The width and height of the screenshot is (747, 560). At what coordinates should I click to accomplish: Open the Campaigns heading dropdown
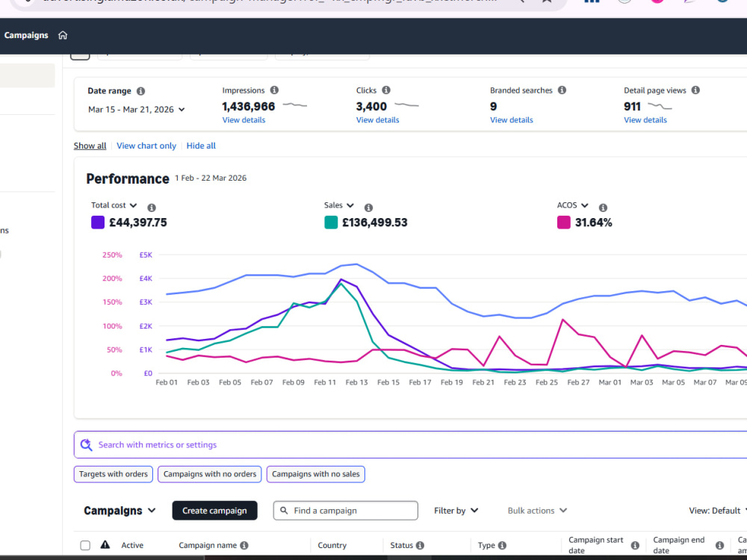[x=120, y=511]
